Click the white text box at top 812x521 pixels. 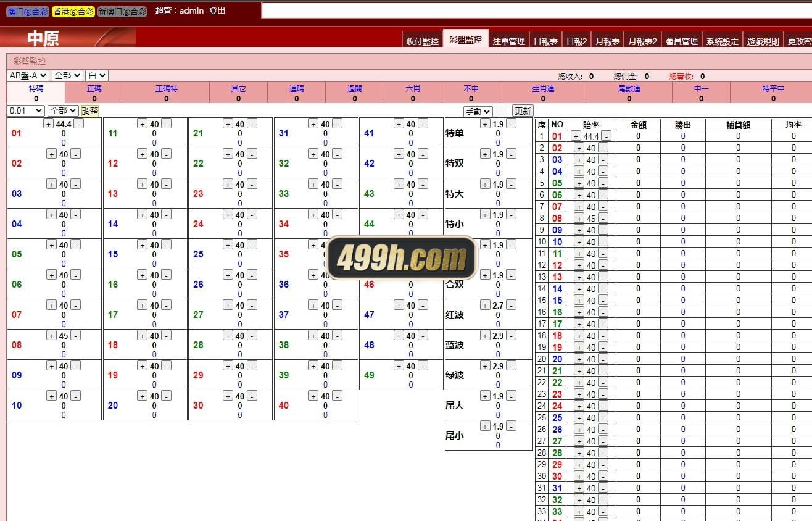[536, 10]
